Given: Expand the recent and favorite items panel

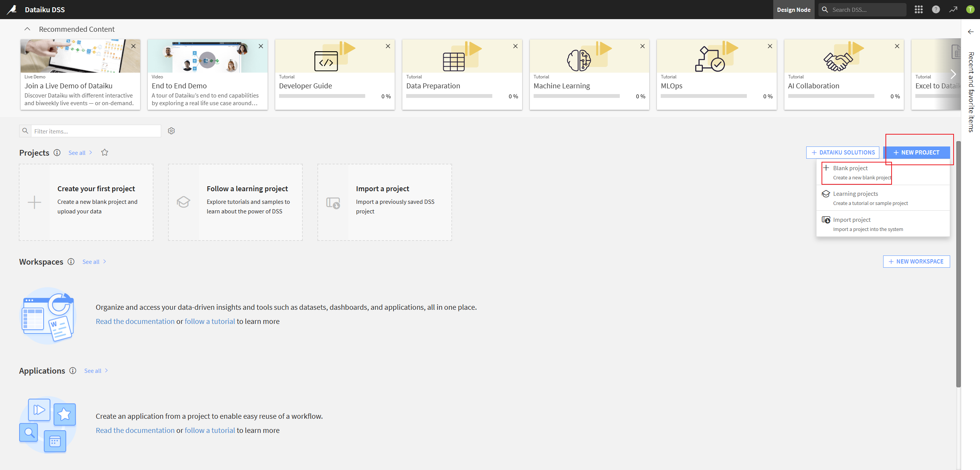Looking at the screenshot, I should [x=970, y=32].
